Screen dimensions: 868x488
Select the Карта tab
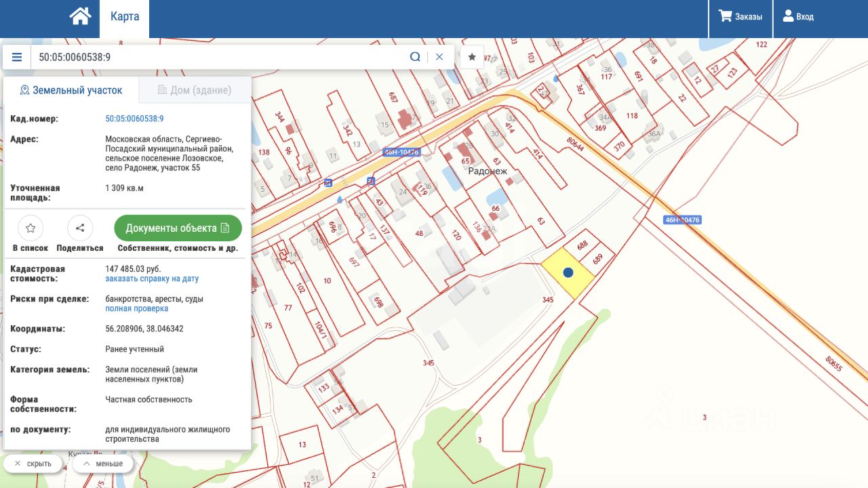[125, 17]
